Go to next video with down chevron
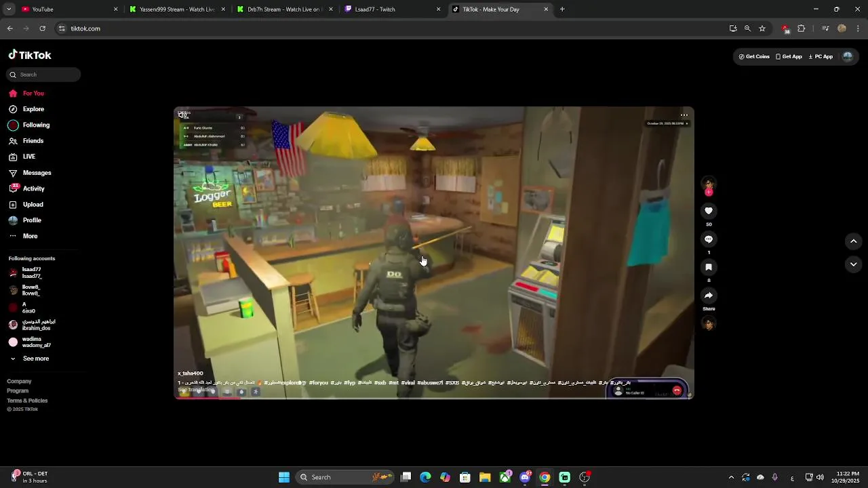868x488 pixels. coord(854,264)
